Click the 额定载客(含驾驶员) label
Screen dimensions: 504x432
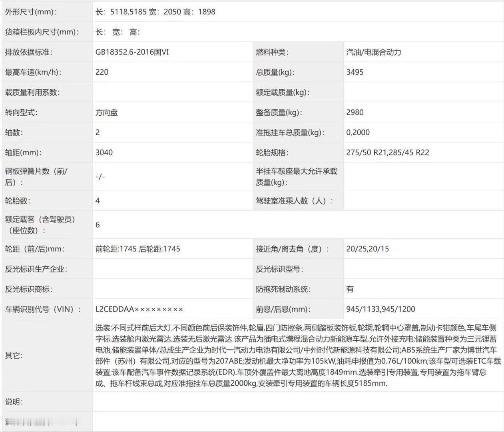40,225
